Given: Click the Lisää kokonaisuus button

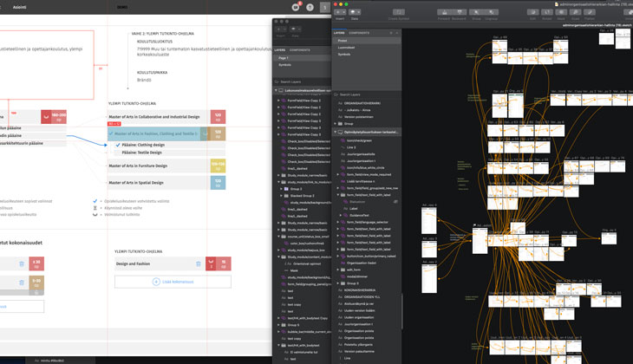Looking at the screenshot, I should click(173, 282).
